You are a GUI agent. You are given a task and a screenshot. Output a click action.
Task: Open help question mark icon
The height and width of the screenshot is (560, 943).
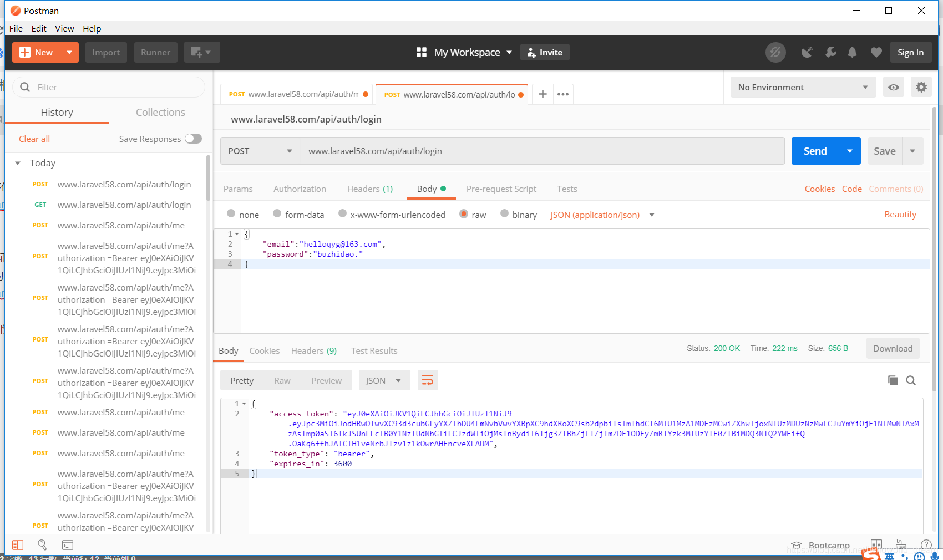coord(926,544)
